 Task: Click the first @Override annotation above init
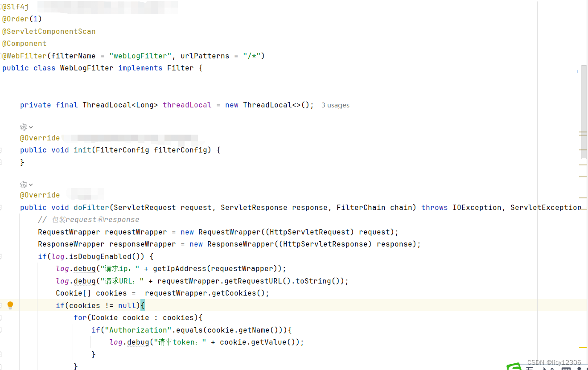point(40,138)
